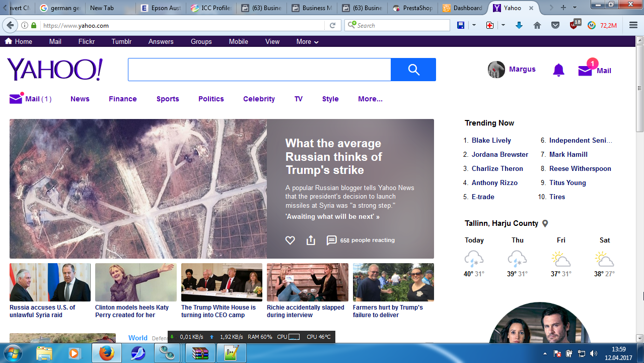Click the URL address bar
The height and width of the screenshot is (363, 644).
click(181, 25)
